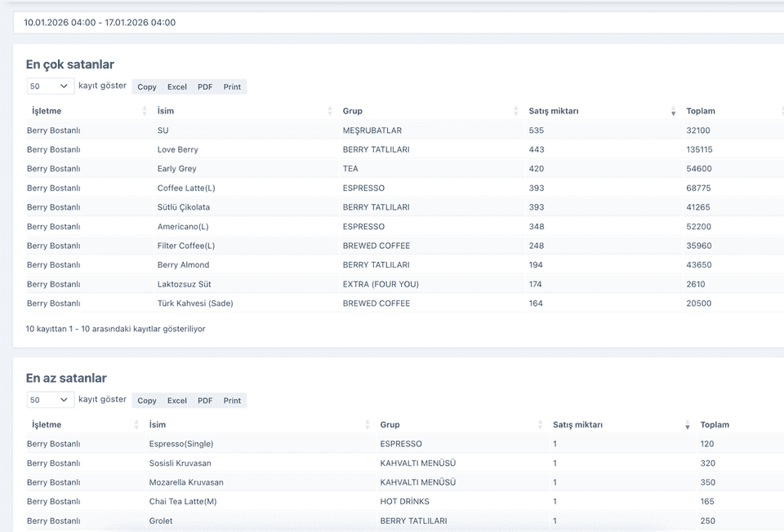Export En çok satanlar to Excel

pyautogui.click(x=177, y=87)
